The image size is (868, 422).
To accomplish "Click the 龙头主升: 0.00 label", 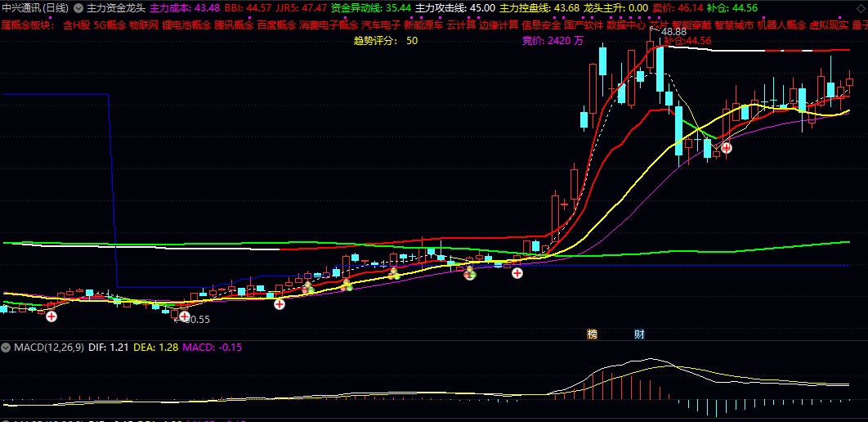I will 616,8.
